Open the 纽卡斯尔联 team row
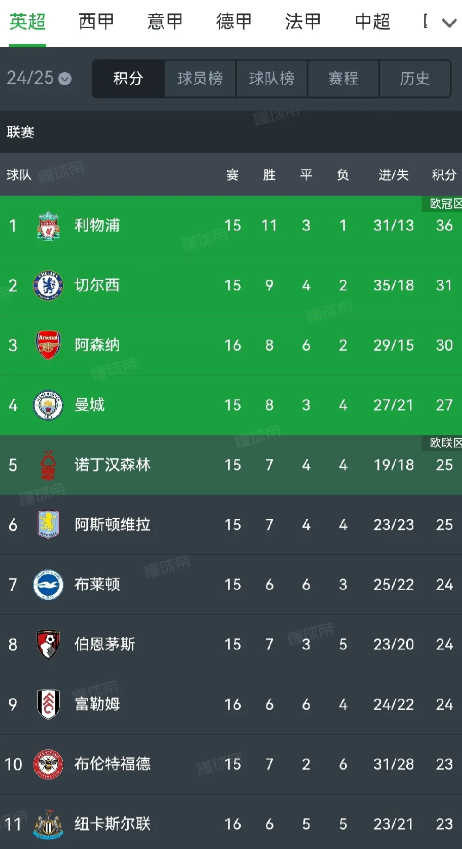The width and height of the screenshot is (462, 849). tap(231, 822)
